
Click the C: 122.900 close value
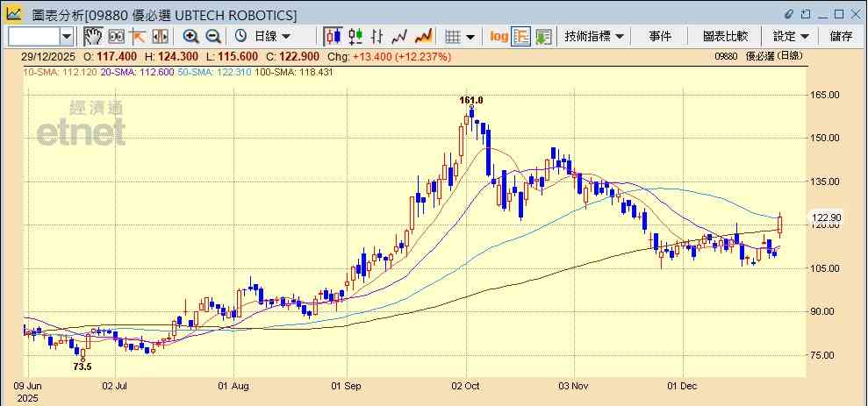293,56
